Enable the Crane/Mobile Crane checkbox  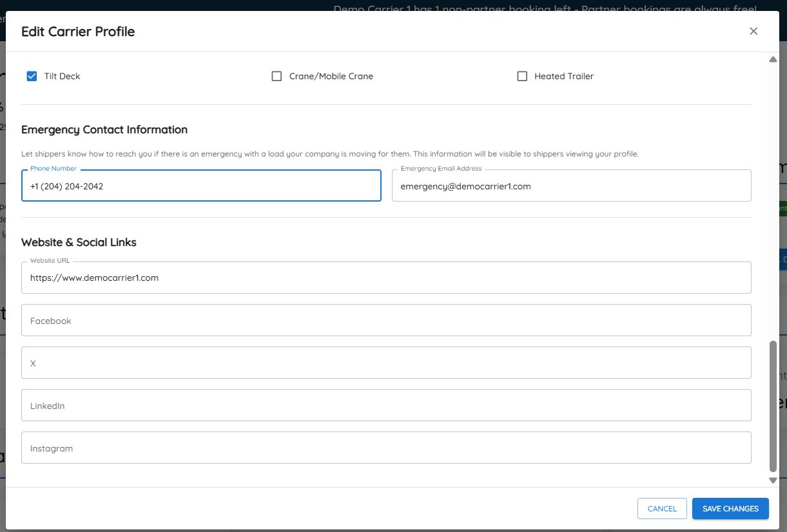point(277,76)
